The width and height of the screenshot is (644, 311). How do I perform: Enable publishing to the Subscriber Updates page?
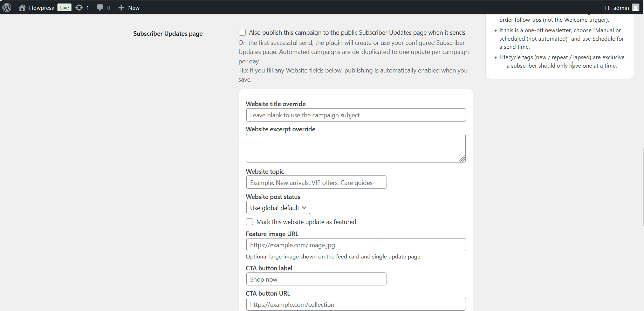(x=242, y=33)
